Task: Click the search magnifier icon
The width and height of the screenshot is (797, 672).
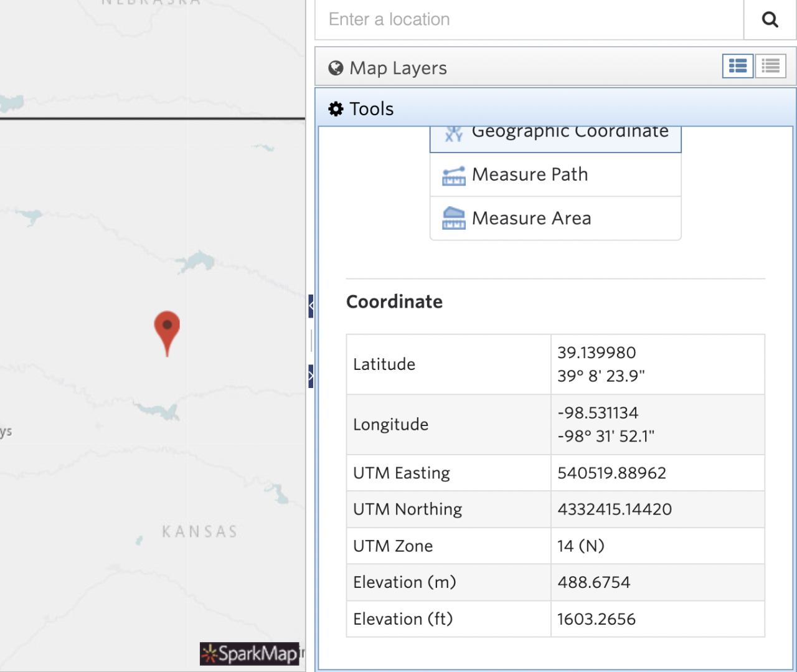Action: pos(770,19)
